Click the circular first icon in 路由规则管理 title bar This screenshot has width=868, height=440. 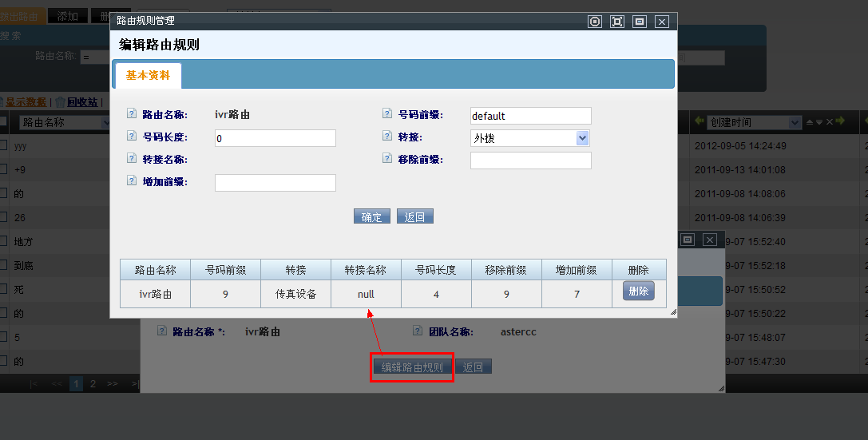click(594, 22)
